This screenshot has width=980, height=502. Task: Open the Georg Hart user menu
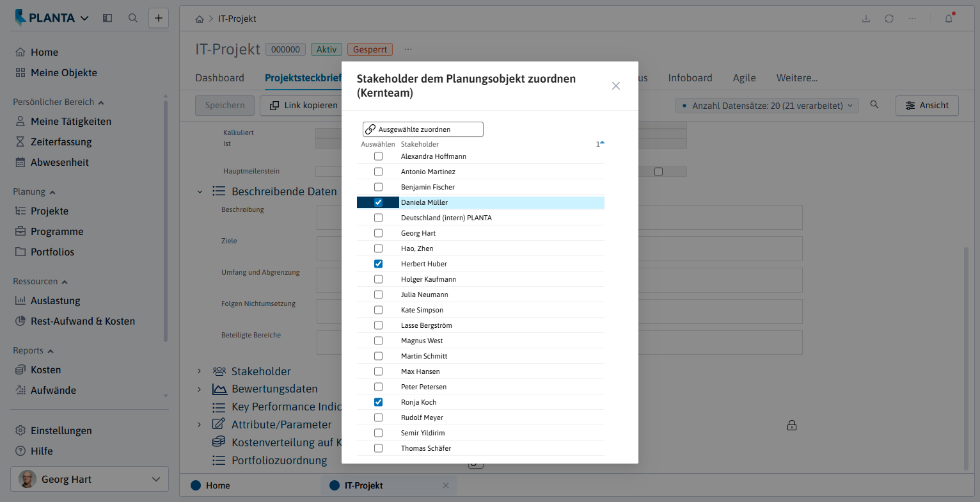90,479
